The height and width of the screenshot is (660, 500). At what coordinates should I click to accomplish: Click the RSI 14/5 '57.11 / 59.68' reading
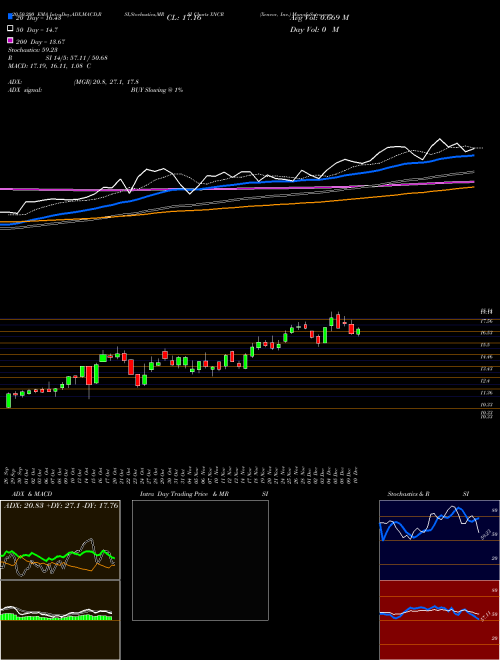pos(87,58)
